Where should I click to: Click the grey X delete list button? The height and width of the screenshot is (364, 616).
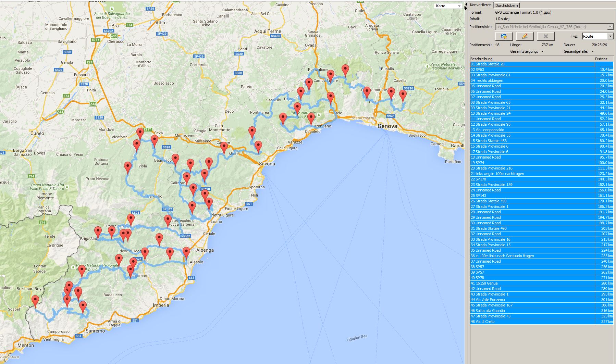(545, 36)
